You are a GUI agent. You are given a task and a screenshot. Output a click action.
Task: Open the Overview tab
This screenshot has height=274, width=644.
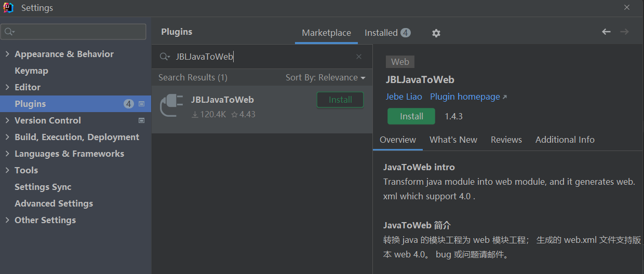[398, 140]
